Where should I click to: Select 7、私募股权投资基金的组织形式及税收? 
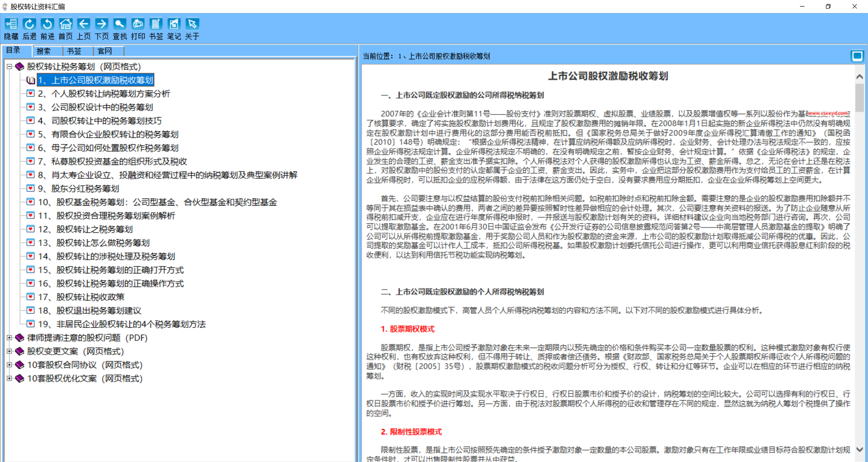pos(113,161)
